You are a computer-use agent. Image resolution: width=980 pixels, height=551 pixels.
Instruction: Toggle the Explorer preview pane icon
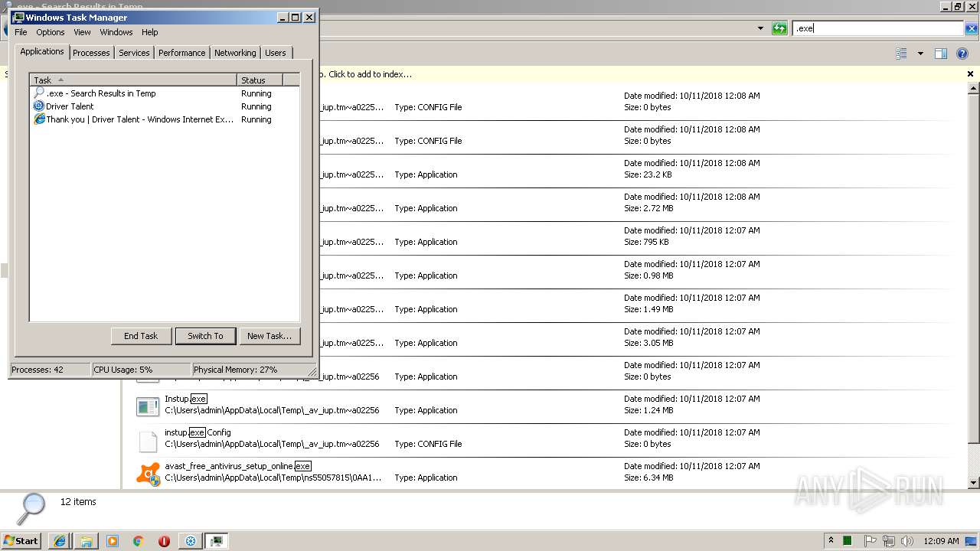(x=941, y=54)
